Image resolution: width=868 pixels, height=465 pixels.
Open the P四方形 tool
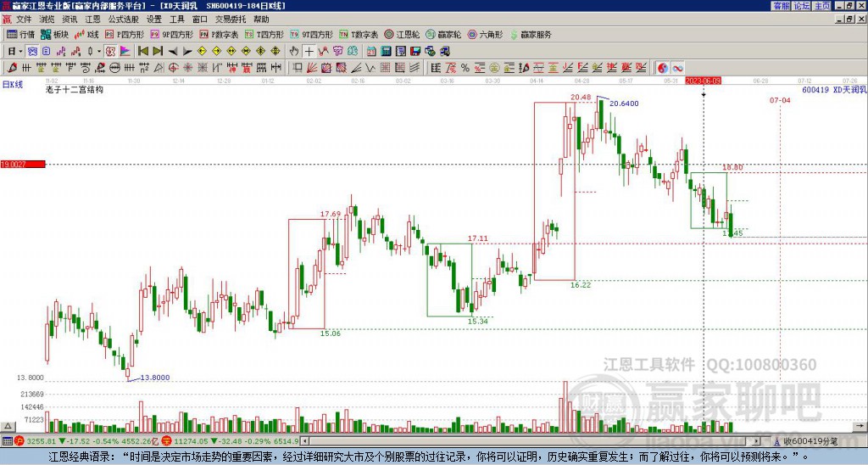click(125, 34)
